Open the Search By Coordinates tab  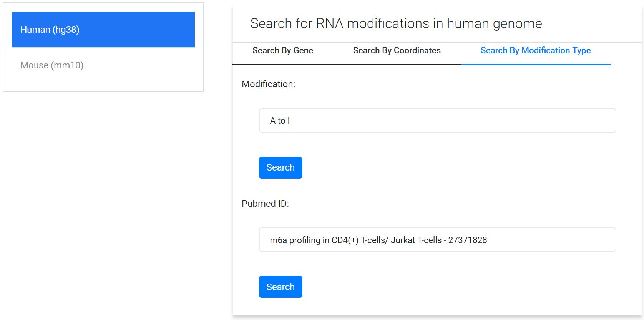[397, 50]
